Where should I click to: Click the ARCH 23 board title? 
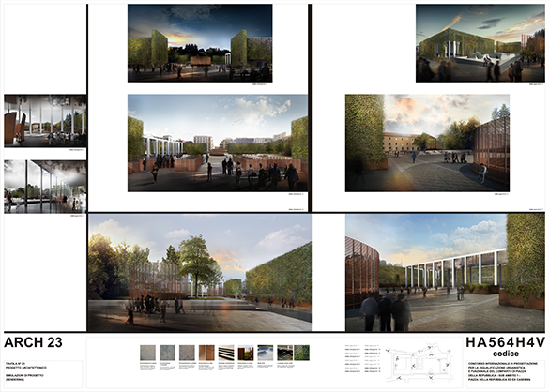pyautogui.click(x=33, y=342)
